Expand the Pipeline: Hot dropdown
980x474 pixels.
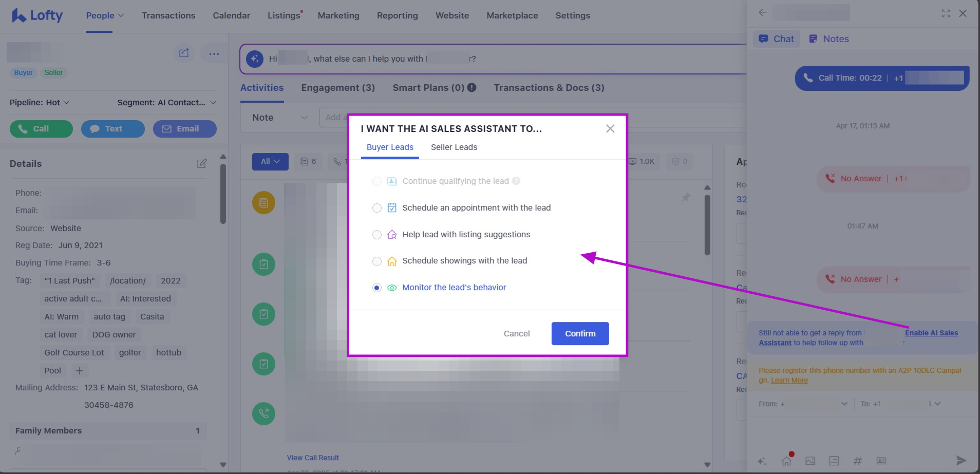point(40,103)
